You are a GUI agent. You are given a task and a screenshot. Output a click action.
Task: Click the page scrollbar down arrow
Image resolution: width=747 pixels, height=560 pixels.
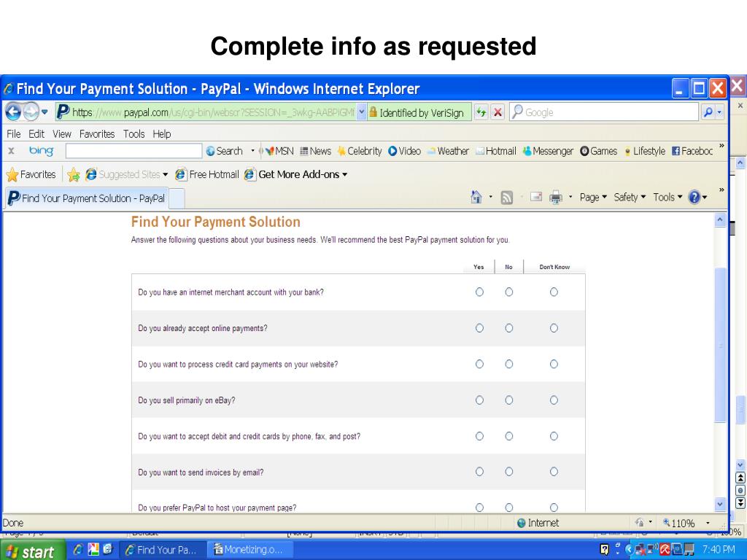point(720,504)
